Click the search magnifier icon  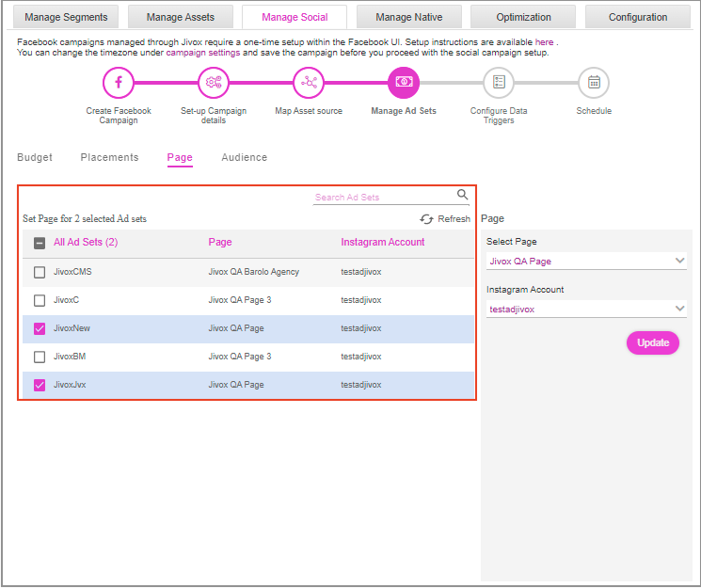pyautogui.click(x=462, y=195)
